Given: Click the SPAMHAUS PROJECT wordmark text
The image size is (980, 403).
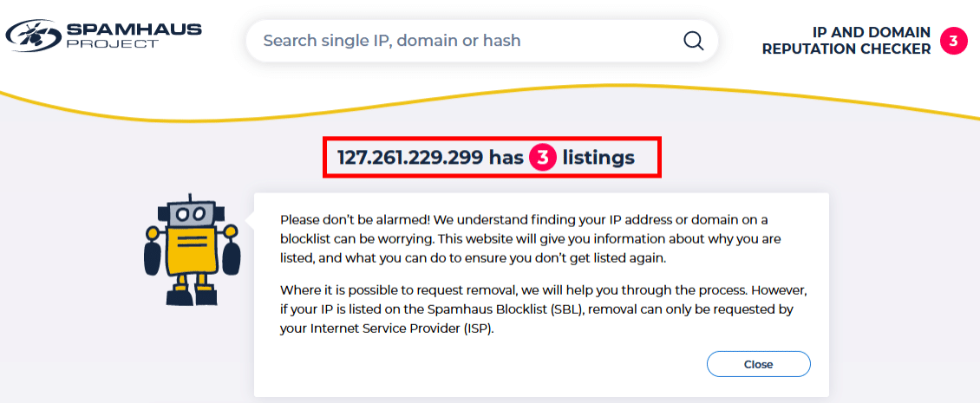Looking at the screenshot, I should point(134,36).
